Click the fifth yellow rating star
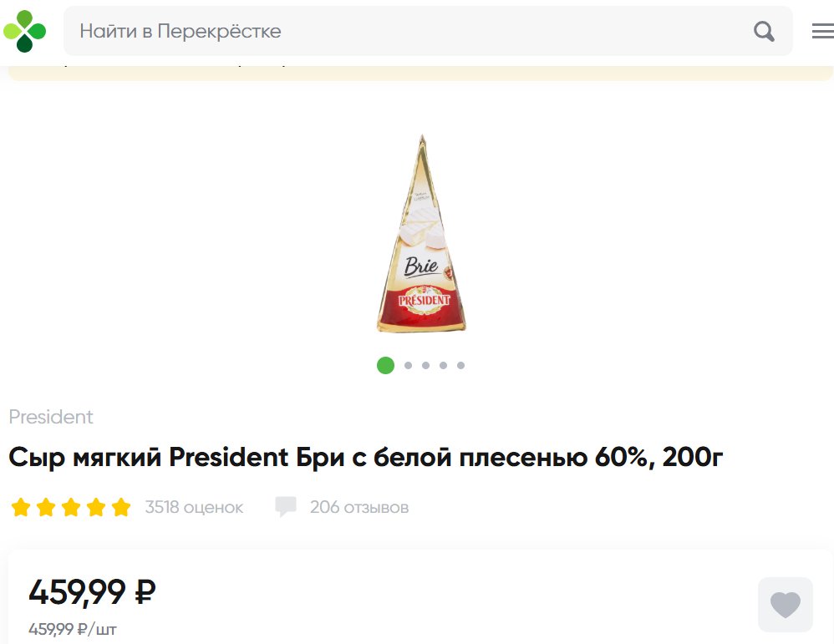The image size is (834, 644). (x=121, y=507)
